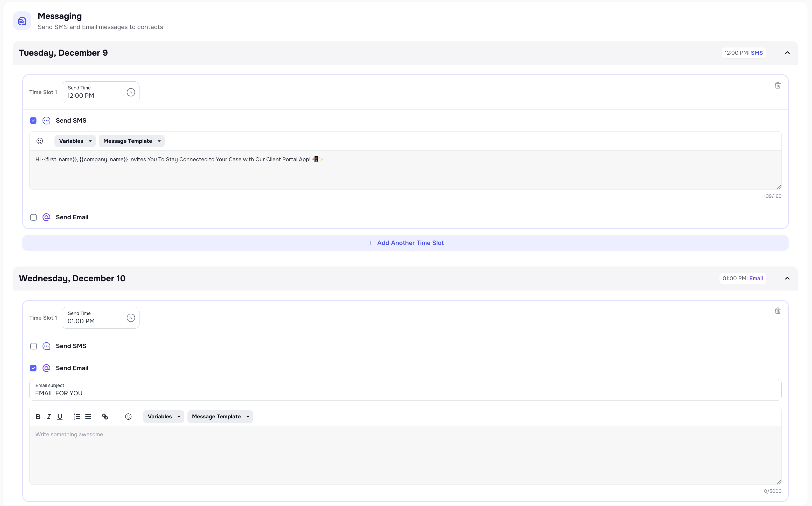Image resolution: width=812 pixels, height=506 pixels.
Task: Apply underline formatting in the email editor
Action: tap(60, 416)
